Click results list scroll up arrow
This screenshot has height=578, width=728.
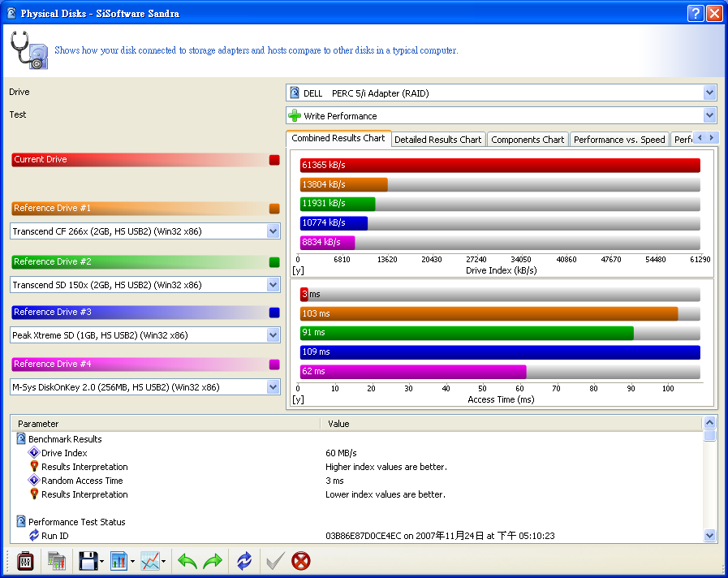click(x=709, y=422)
